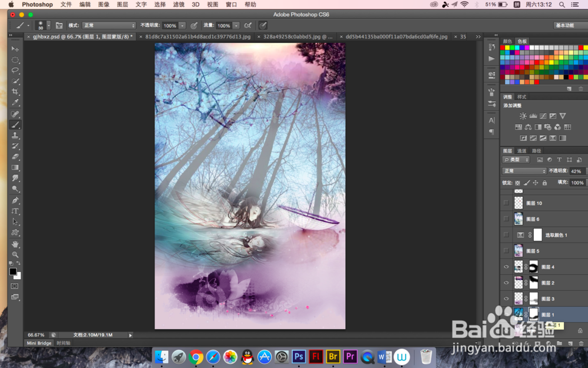Show layer 图层 5
588x368 pixels.
pyautogui.click(x=506, y=251)
